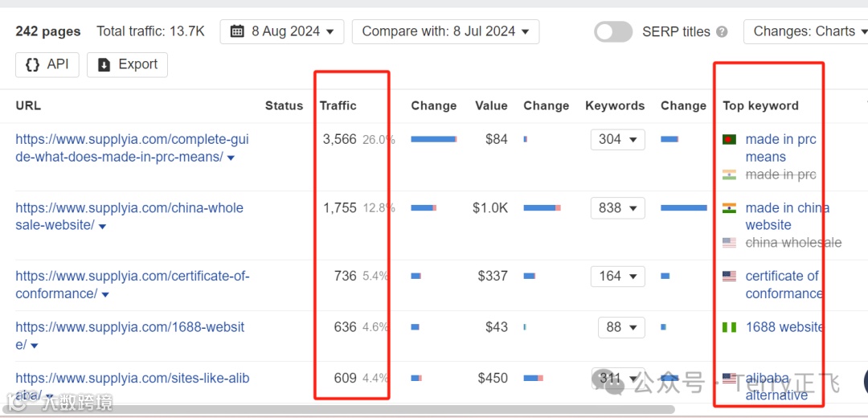Open the Compare with 8 Jul 2024 dropdown
The width and height of the screenshot is (868, 418).
coord(445,31)
